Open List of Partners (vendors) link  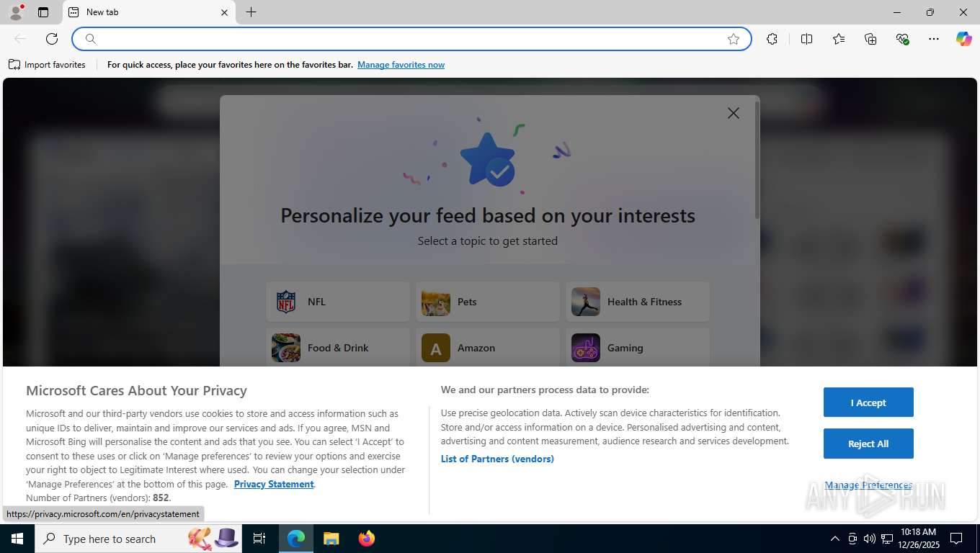coord(497,459)
